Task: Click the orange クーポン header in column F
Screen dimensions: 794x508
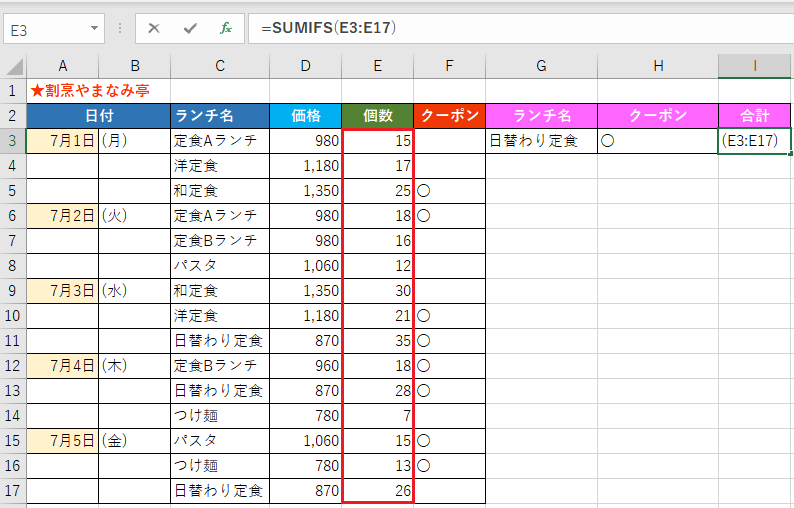Action: (x=449, y=116)
